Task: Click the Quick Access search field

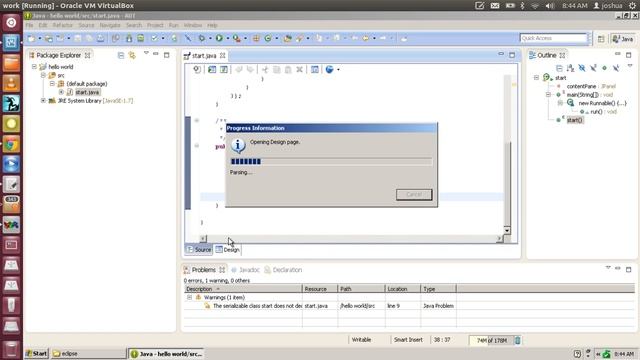Action: click(x=553, y=38)
